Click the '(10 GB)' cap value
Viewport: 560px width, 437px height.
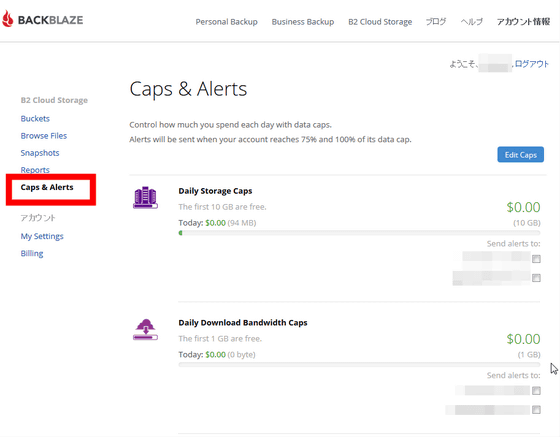click(x=526, y=223)
